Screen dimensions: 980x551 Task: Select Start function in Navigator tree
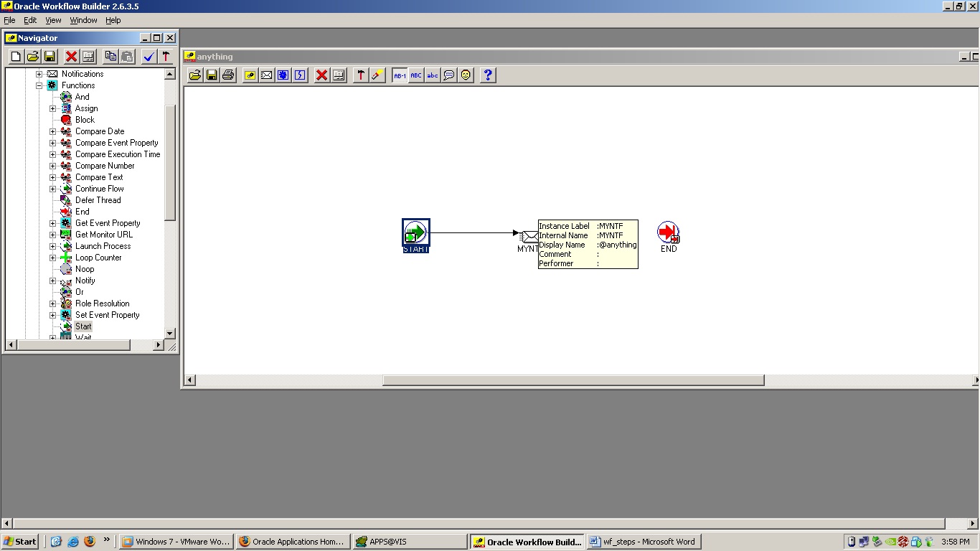[x=83, y=326]
